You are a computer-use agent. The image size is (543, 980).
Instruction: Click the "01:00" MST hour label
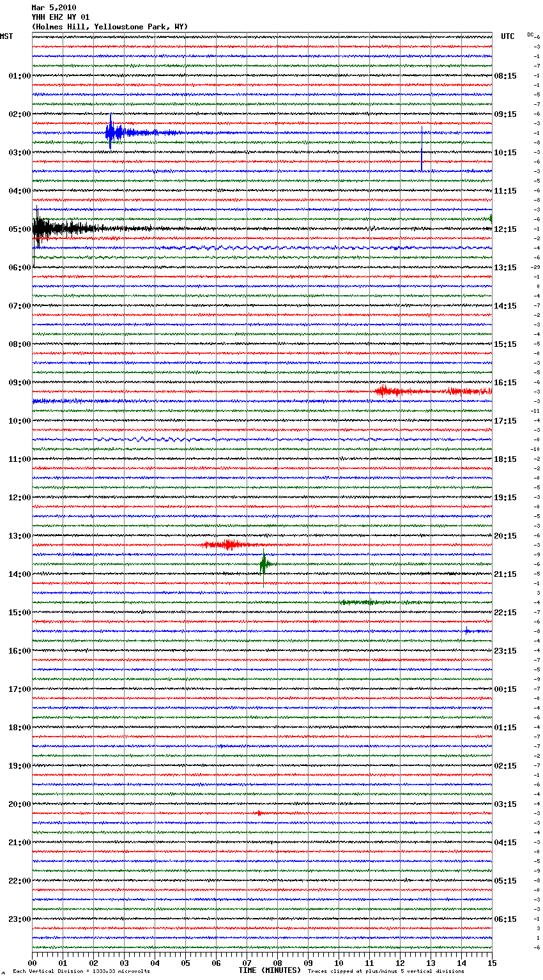coord(20,76)
